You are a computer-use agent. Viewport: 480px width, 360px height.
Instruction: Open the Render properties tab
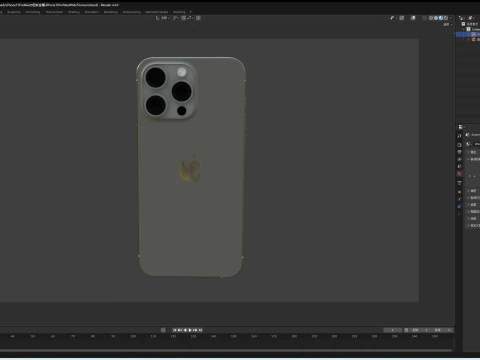460,145
